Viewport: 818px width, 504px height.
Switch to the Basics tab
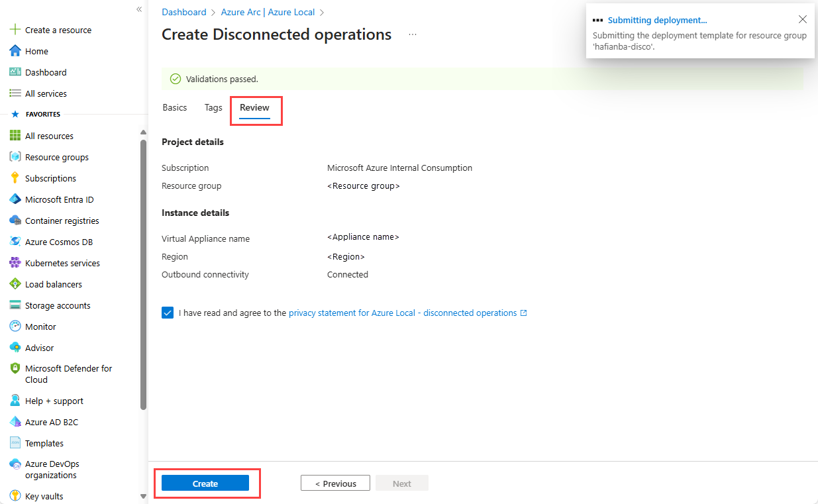pos(175,107)
